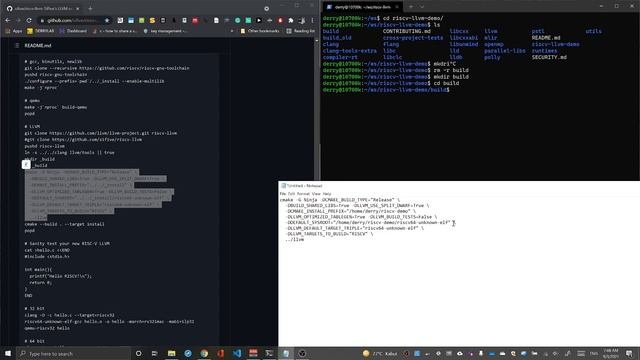Open the Notepad Format menu
Image resolution: width=640 pixels, height=360 pixels.
point(303,194)
